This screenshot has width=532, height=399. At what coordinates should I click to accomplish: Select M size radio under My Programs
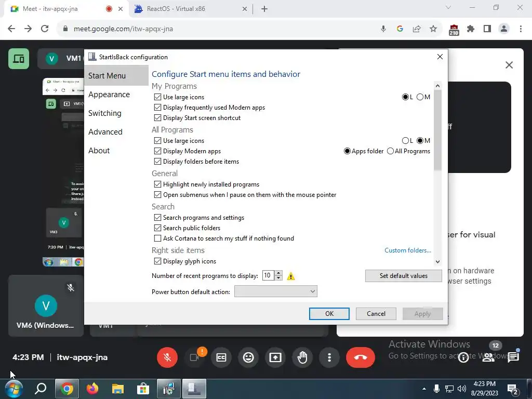click(x=420, y=97)
